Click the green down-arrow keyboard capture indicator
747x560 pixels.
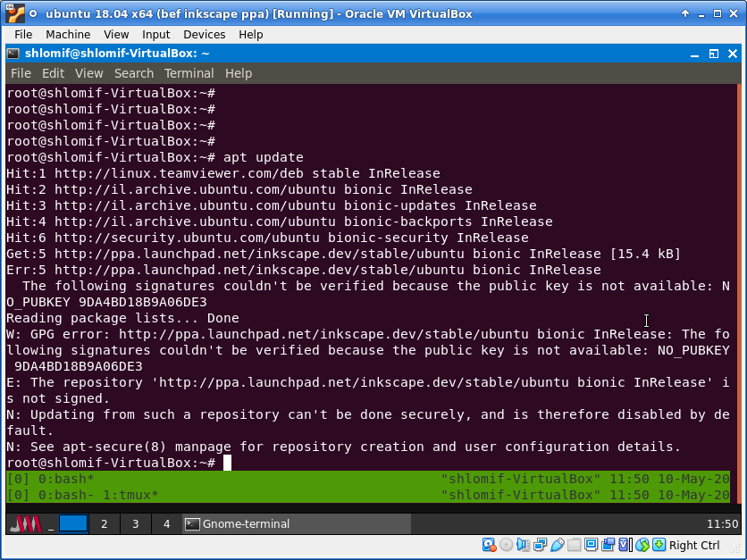pyautogui.click(x=659, y=545)
